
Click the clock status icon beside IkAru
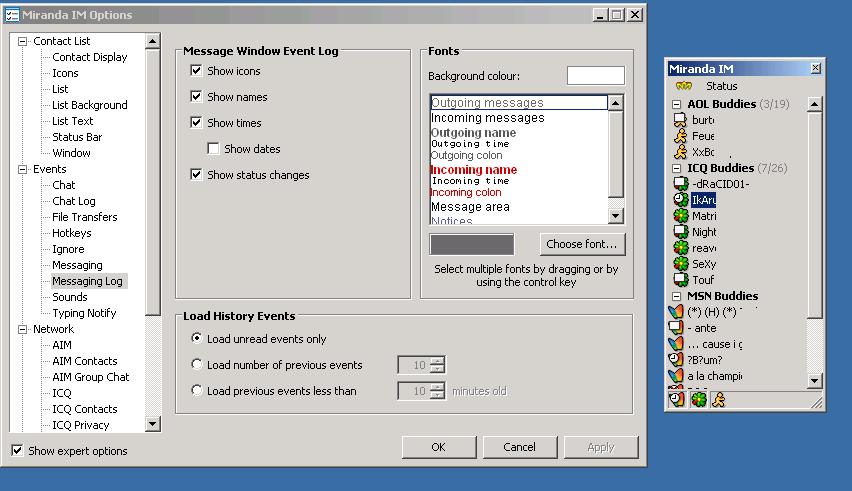click(x=680, y=200)
